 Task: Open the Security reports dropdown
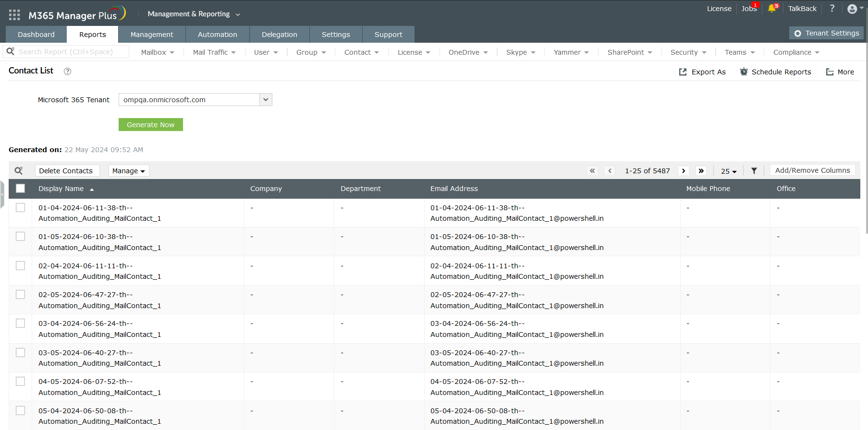click(x=688, y=52)
